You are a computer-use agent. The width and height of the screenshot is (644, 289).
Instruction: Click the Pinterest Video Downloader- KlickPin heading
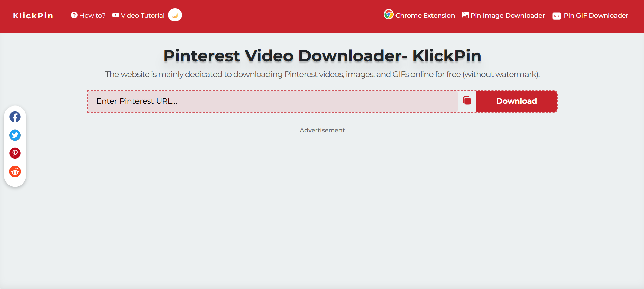pyautogui.click(x=322, y=56)
